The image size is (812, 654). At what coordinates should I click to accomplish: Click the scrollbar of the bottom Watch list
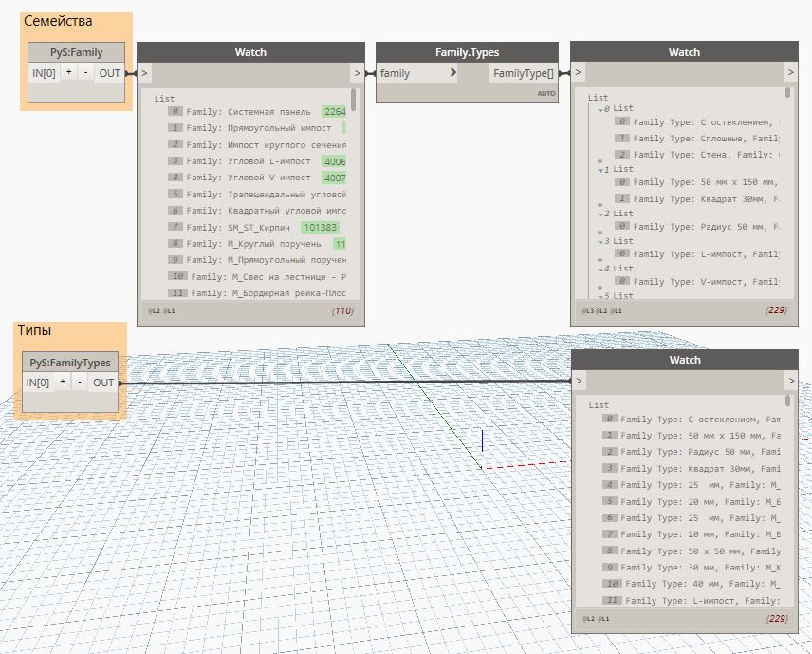[x=787, y=401]
